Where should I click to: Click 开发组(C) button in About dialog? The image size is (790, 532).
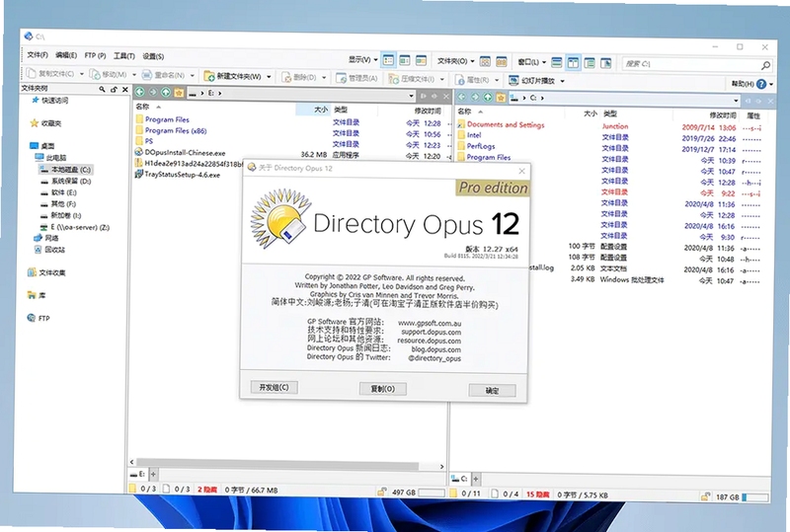[274, 387]
